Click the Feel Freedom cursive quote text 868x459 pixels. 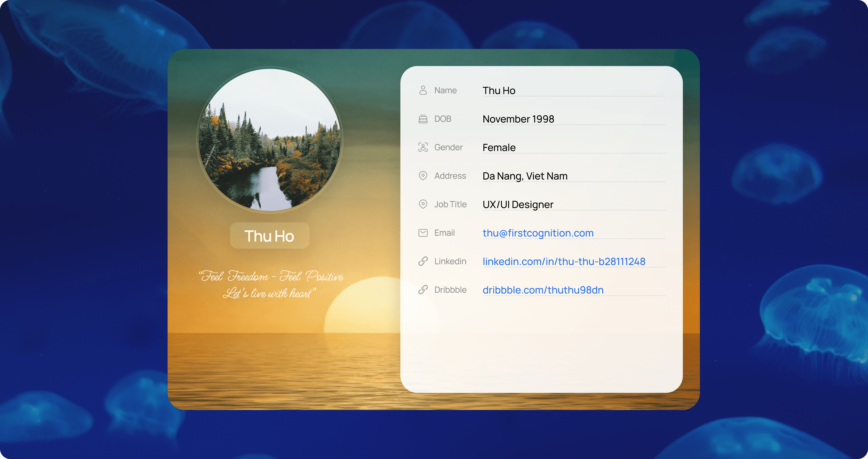271,285
